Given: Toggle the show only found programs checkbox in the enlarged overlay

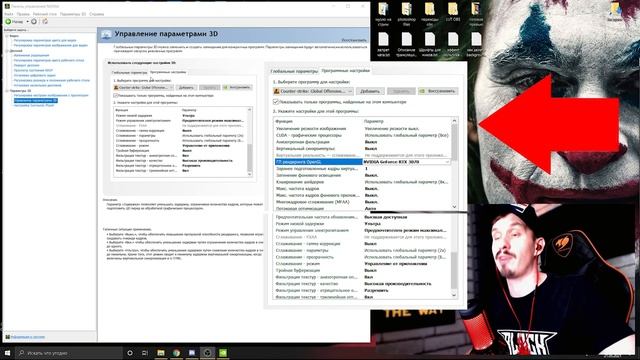Looking at the screenshot, I should (x=276, y=102).
